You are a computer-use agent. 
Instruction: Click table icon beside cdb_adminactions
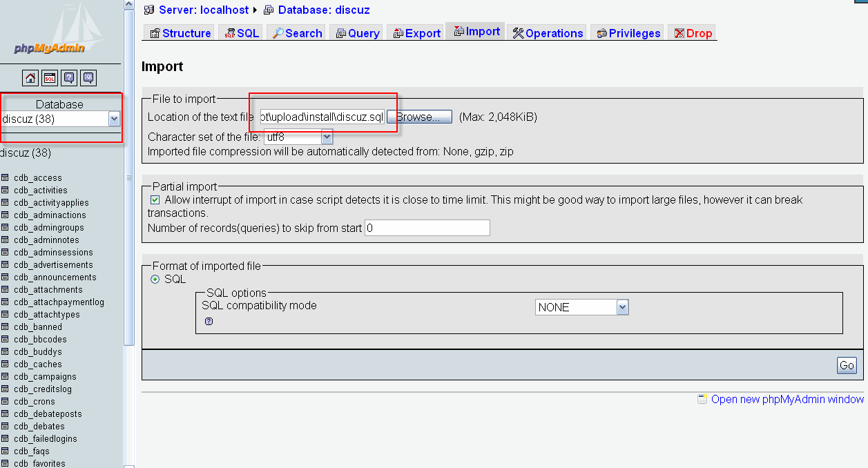tap(5, 215)
